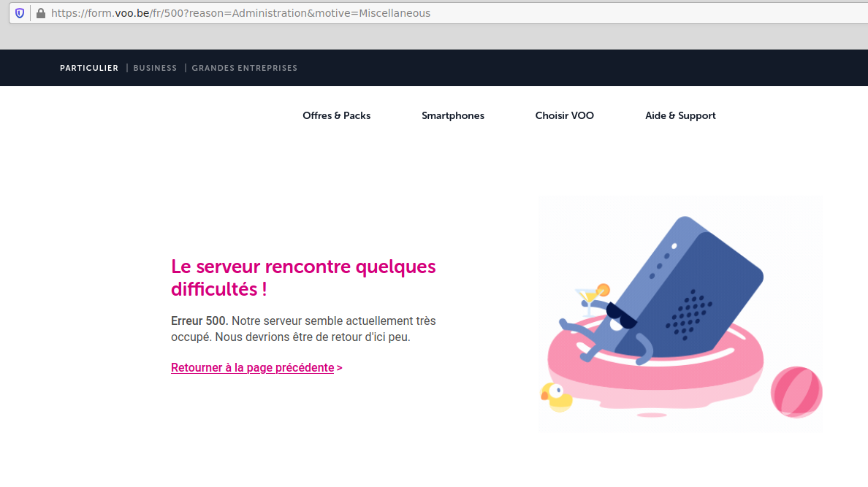Click the dotted speaker grille on the modem

point(687,312)
